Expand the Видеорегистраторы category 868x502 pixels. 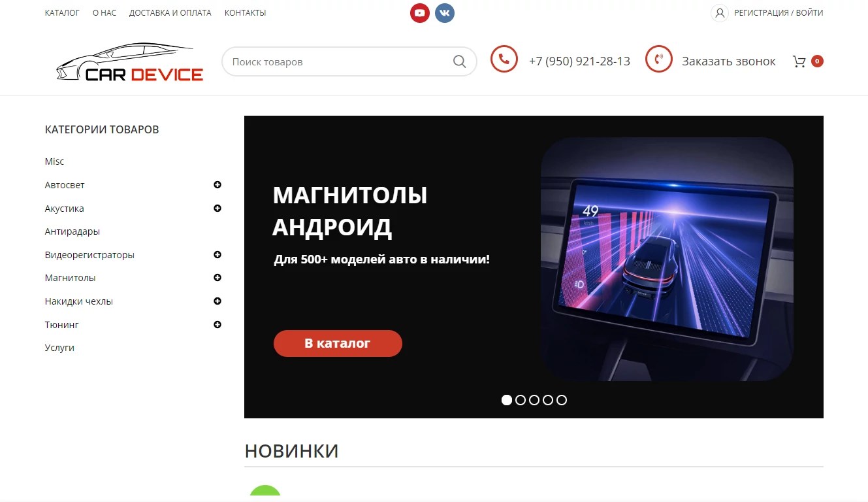217,255
